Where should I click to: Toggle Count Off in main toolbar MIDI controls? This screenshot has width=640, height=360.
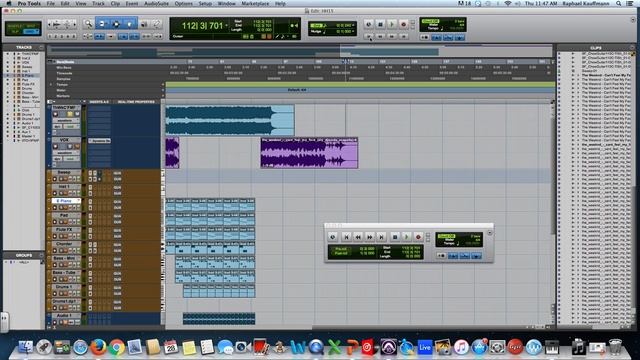coord(448,37)
